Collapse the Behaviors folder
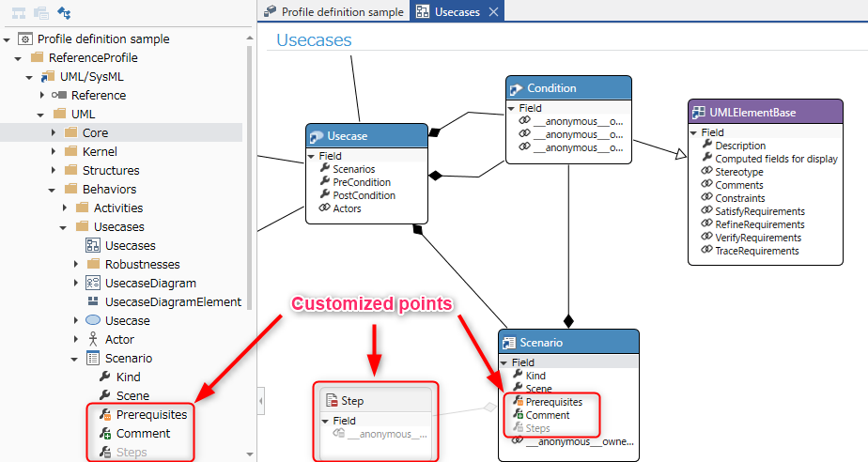 (52, 190)
